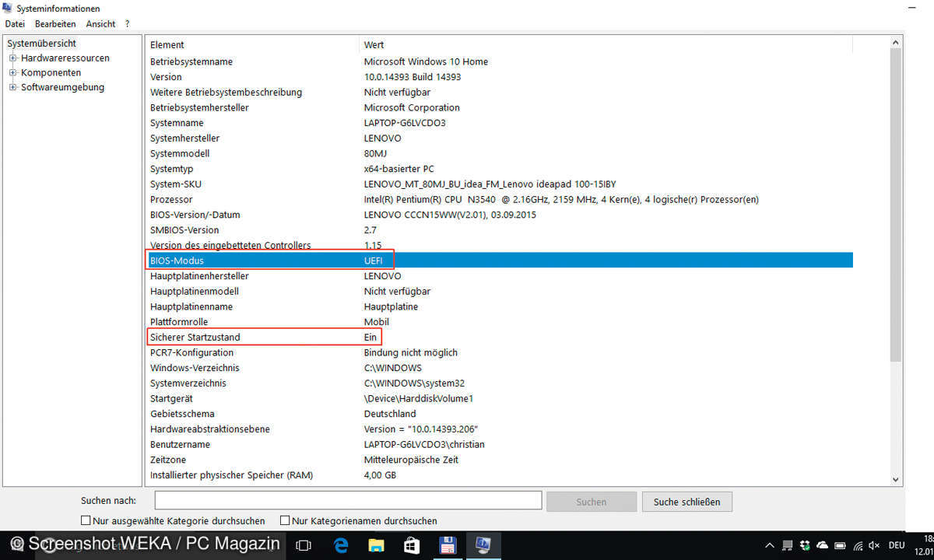Image resolution: width=934 pixels, height=560 pixels.
Task: Click the muted volume tray icon
Action: point(874,545)
